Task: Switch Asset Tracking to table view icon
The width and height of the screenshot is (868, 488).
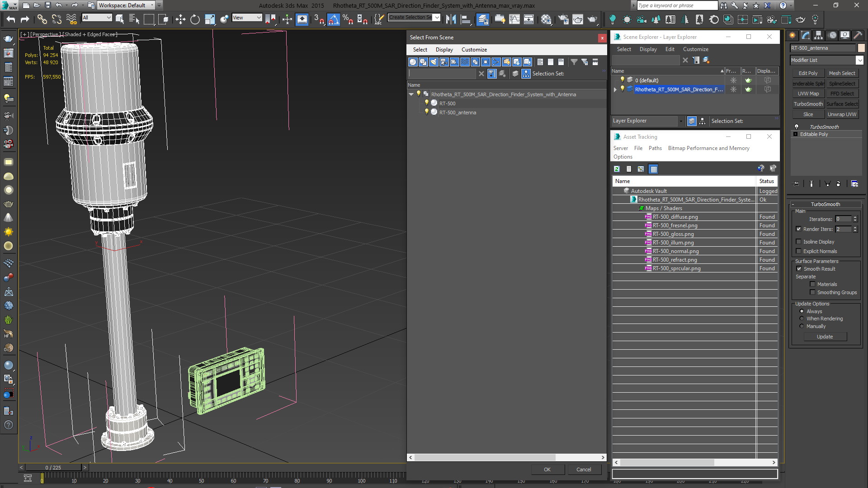Action: pos(653,169)
